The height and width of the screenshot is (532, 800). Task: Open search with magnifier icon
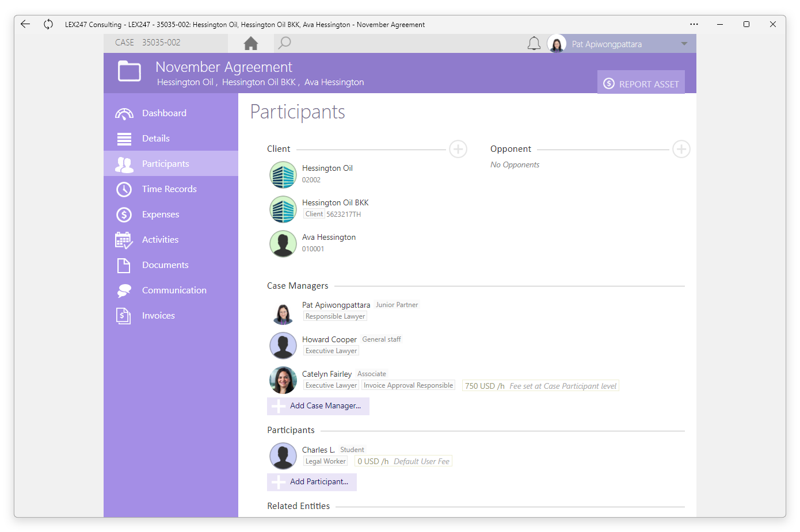[x=284, y=43]
